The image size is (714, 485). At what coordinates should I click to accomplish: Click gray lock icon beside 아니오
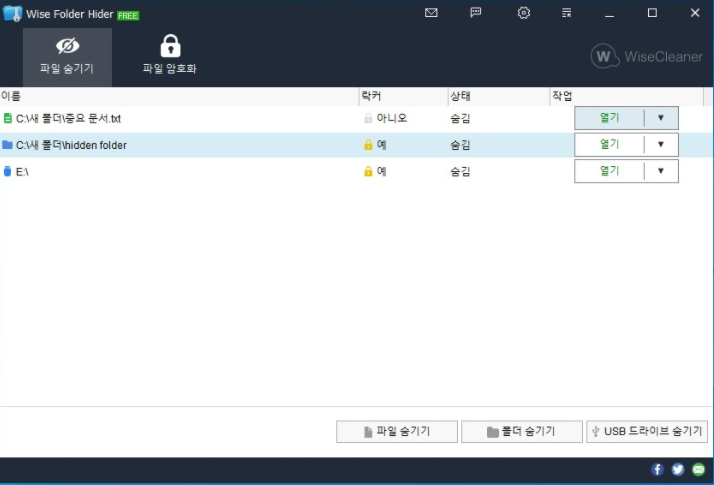pyautogui.click(x=368, y=118)
